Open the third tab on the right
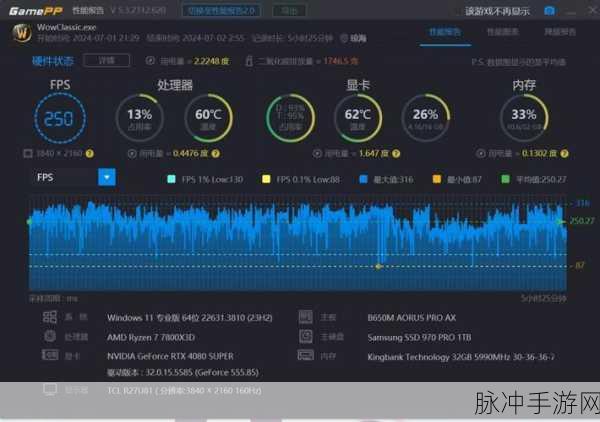 point(560,32)
